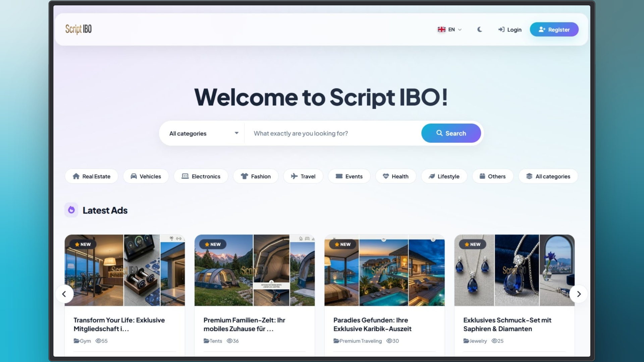Screen dimensions: 644x362
Task: Click the Register button
Action: 554,29
